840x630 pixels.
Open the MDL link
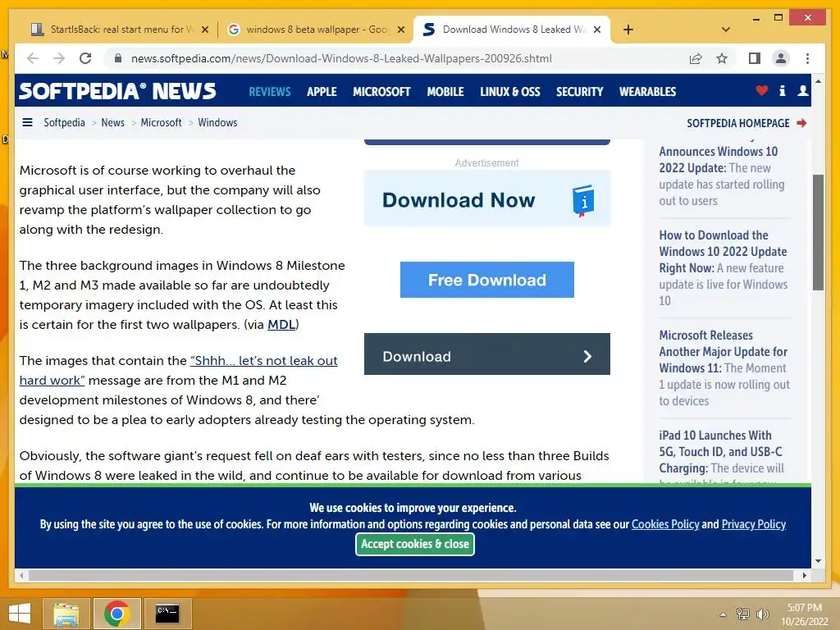(281, 325)
